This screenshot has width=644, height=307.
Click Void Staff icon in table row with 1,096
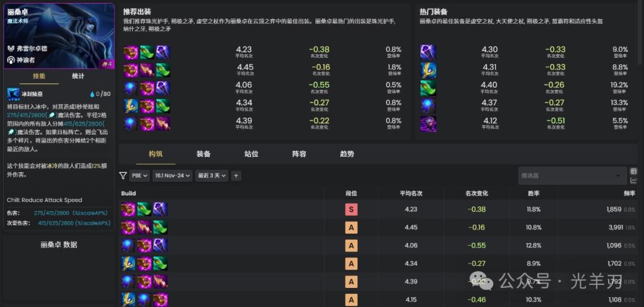[x=160, y=246]
